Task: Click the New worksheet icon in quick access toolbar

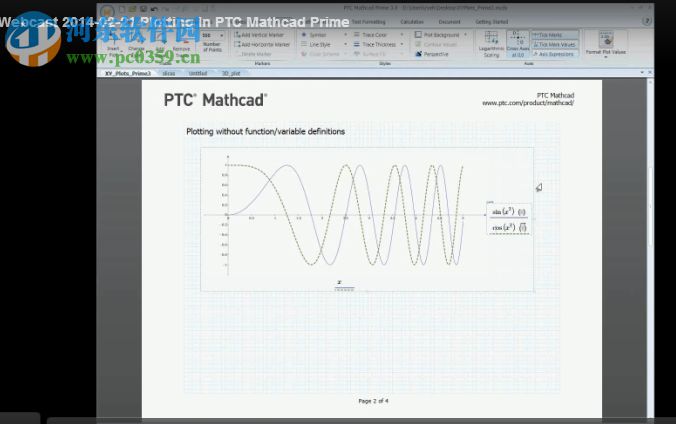Action: [x=122, y=9]
